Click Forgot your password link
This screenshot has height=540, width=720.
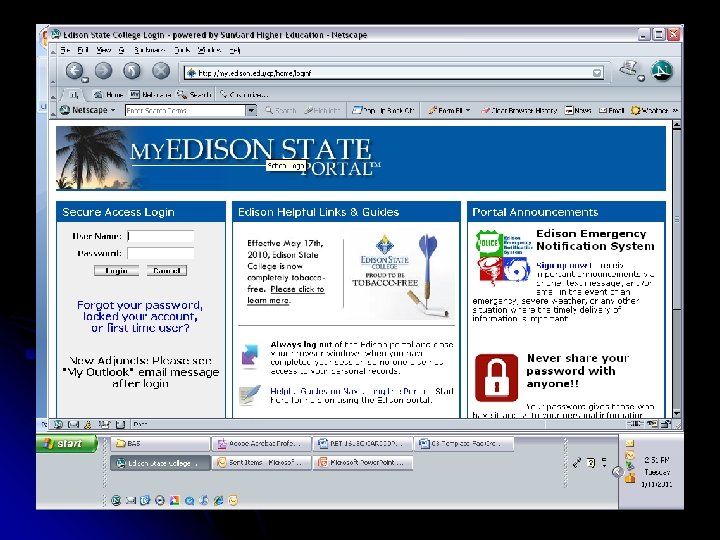[140, 316]
